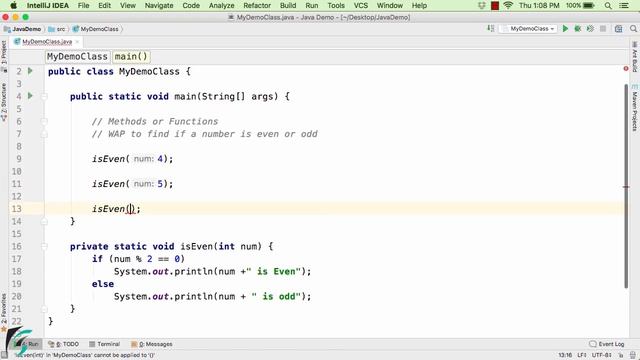Open Project Structure icon in toolbar
Viewport: 640px width, 360px height.
618,29
